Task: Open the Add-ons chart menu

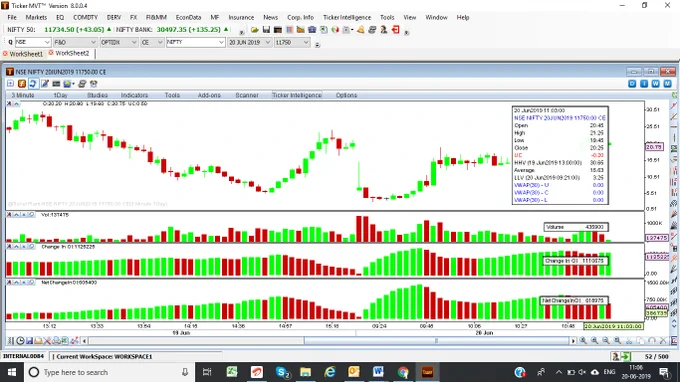Action: pyautogui.click(x=209, y=95)
